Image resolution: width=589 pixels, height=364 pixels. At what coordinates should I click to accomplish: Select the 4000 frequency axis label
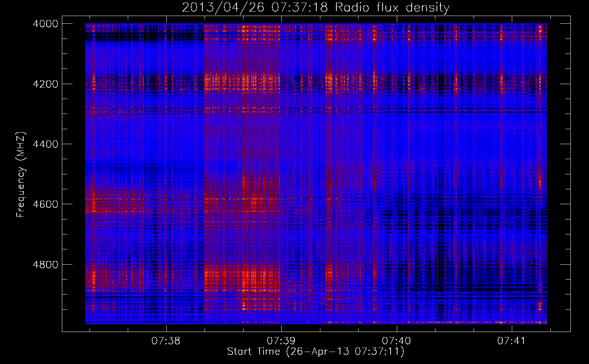46,24
